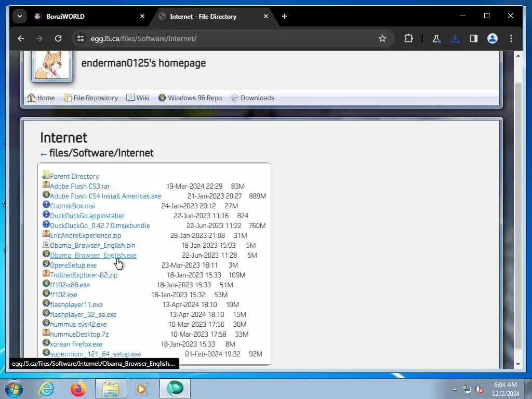Download DuckDuckGo.appinstaller

pyautogui.click(x=87, y=216)
